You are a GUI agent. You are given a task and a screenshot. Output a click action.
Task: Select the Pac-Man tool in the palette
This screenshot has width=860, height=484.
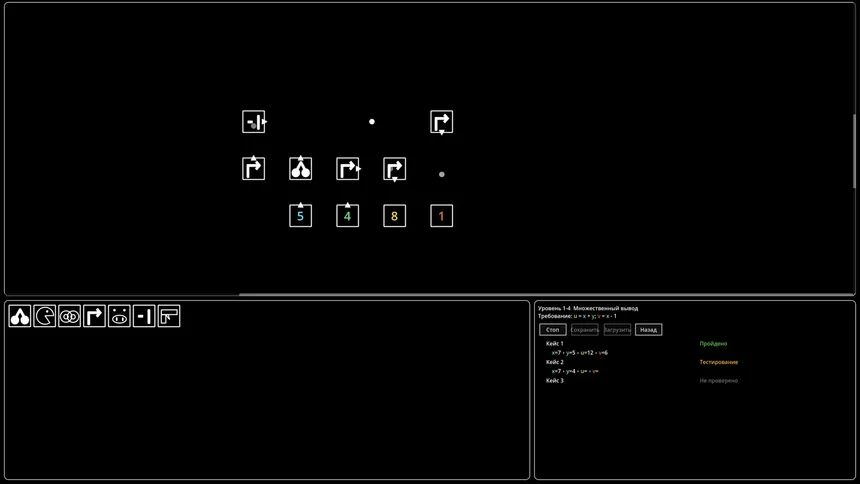click(x=44, y=316)
